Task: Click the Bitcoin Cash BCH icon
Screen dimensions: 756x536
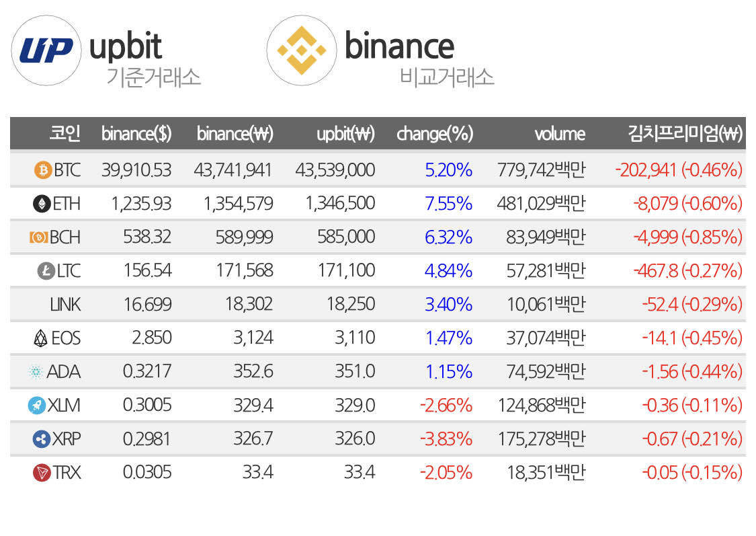Action: click(x=38, y=237)
